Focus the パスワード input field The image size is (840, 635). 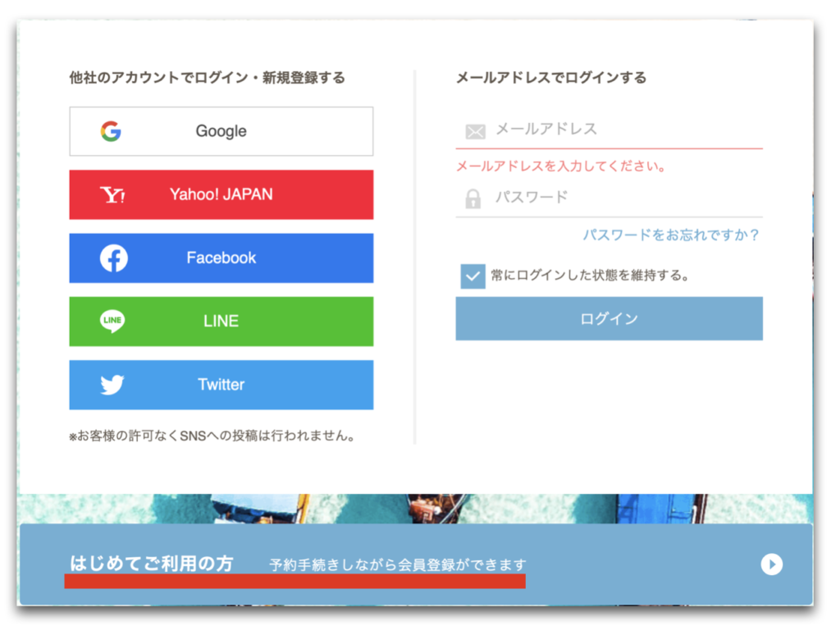[609, 198]
